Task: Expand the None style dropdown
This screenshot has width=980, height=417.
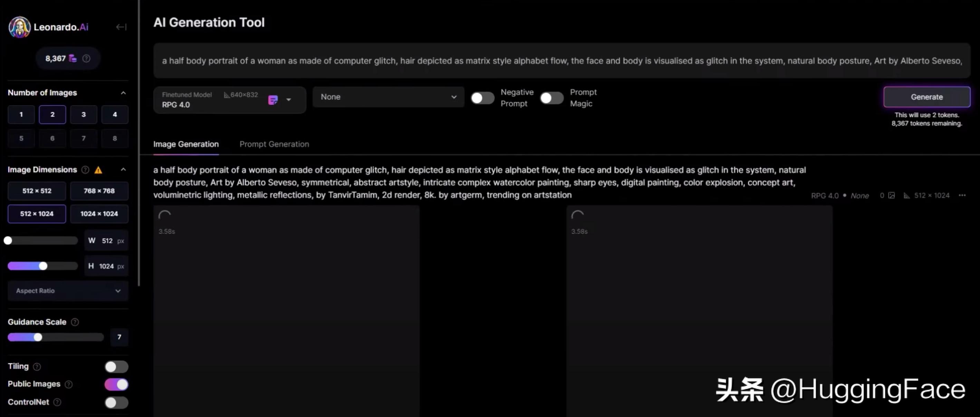Action: pyautogui.click(x=387, y=97)
